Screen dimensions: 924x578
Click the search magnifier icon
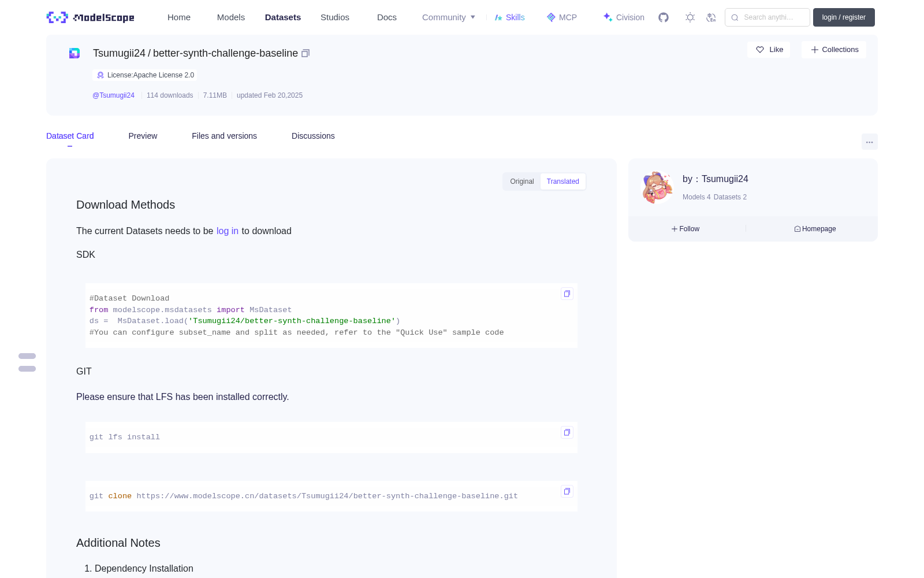pyautogui.click(x=735, y=17)
